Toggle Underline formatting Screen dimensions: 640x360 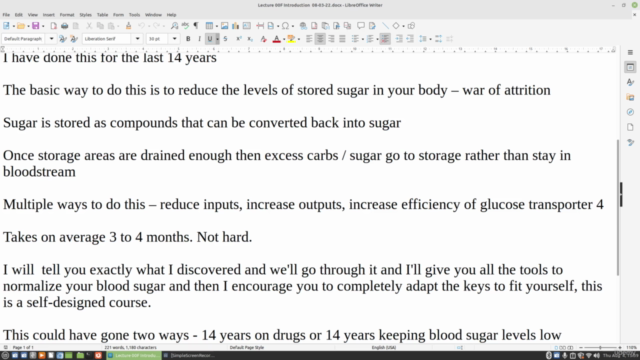[210, 39]
